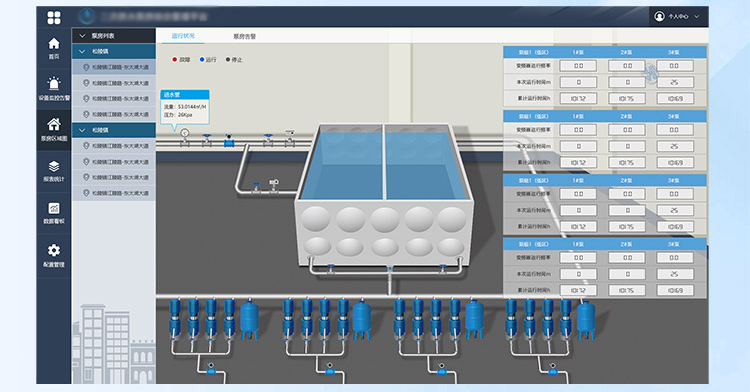Open the configuration management gear icon
Image resolution: width=750 pixels, height=392 pixels.
[x=54, y=250]
